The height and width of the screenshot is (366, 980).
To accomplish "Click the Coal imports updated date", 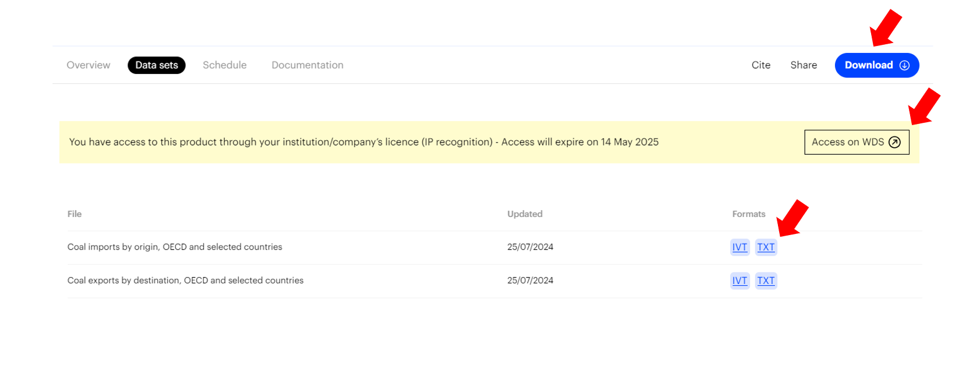I will pos(530,247).
